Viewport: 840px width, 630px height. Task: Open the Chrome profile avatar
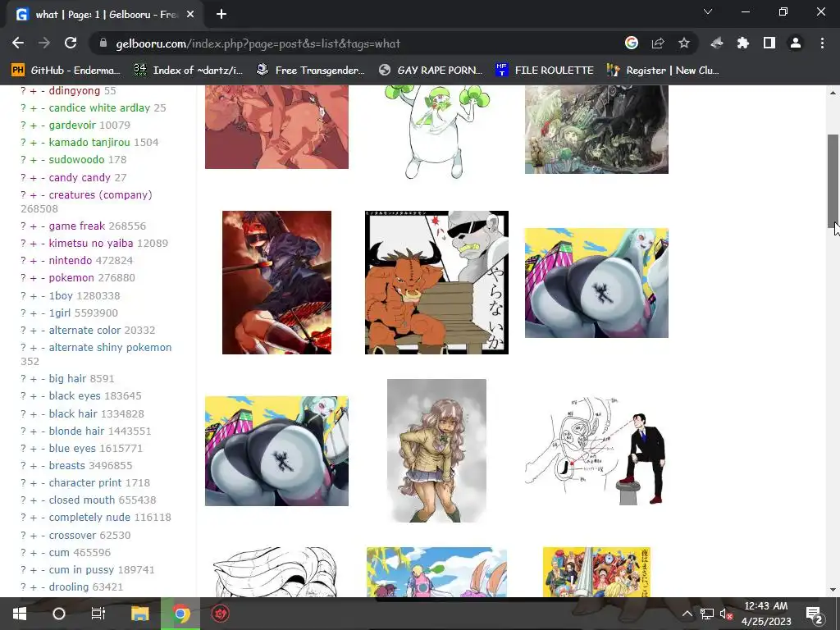[x=796, y=43]
